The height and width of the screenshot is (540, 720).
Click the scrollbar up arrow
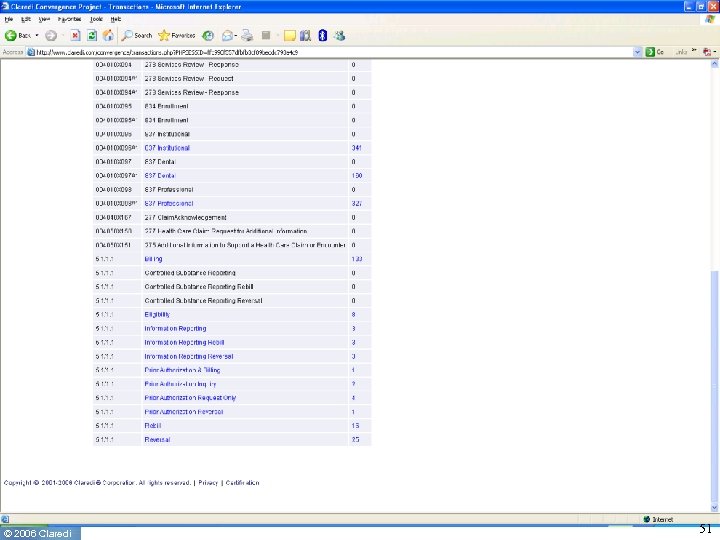[x=714, y=65]
